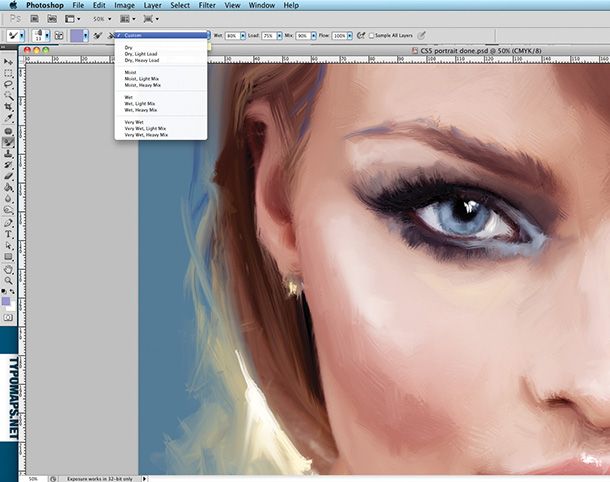Click the foreground color swatch
Screen dimensions: 610x482
point(5,301)
